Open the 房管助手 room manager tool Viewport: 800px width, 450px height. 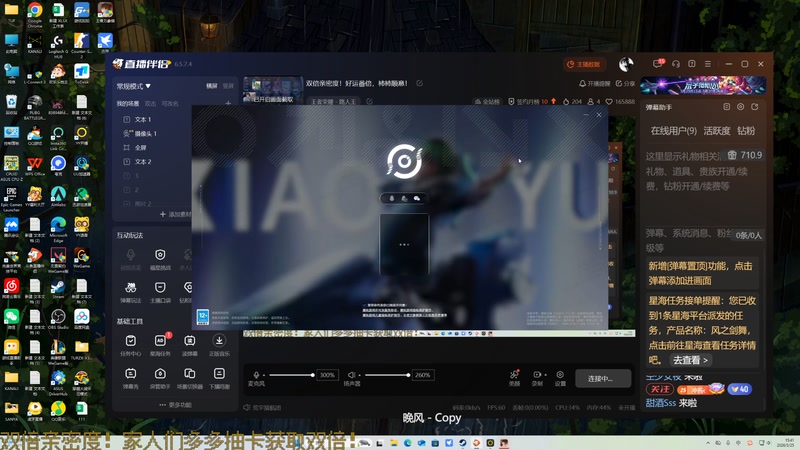[x=160, y=378]
